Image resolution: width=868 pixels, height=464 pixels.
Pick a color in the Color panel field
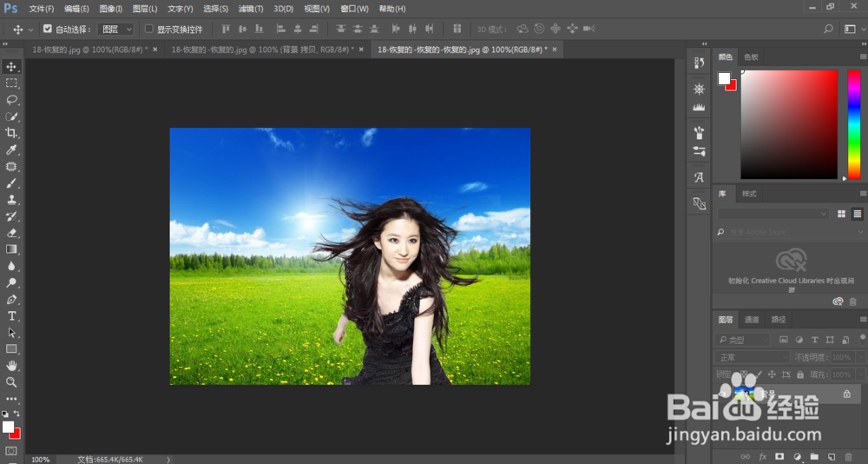tap(789, 124)
